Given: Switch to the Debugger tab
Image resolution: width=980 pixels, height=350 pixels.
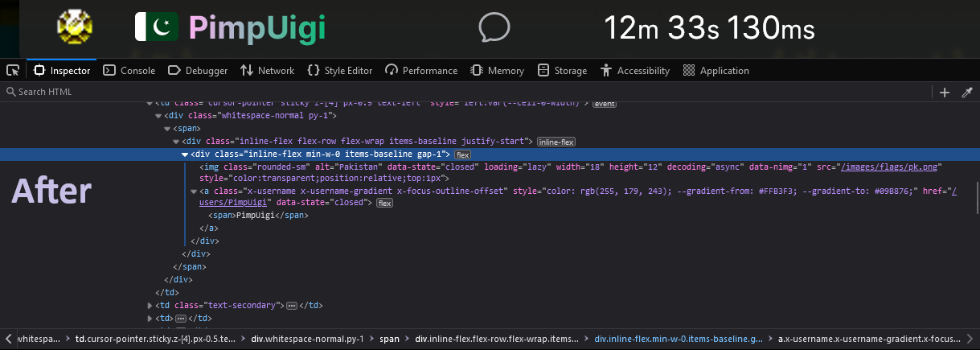Looking at the screenshot, I should coord(199,71).
